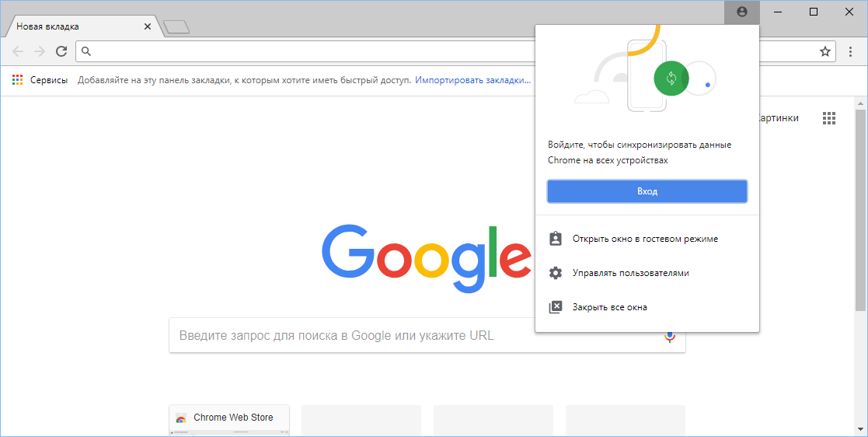Minimize the Chrome window
868x437 pixels.
(778, 12)
